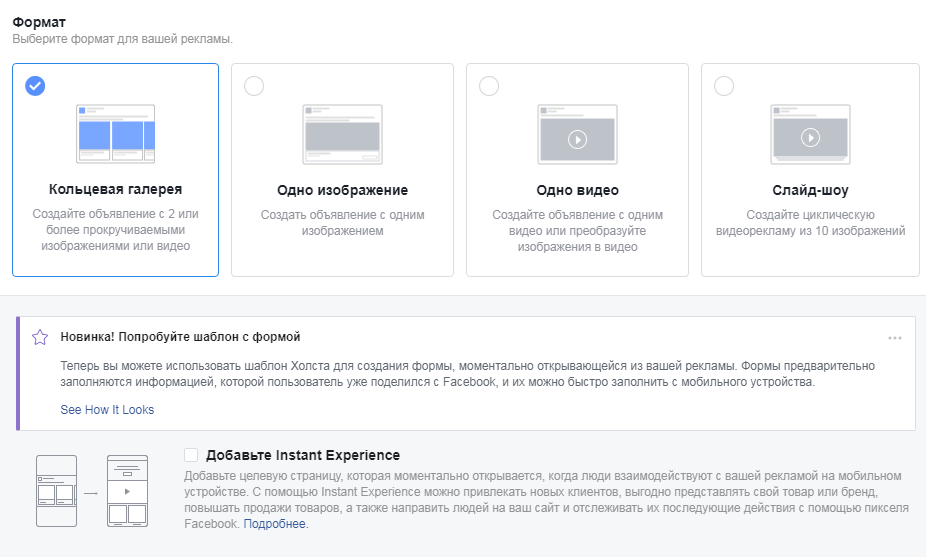Enable the Добавьте Instant Experience checkbox

click(191, 455)
